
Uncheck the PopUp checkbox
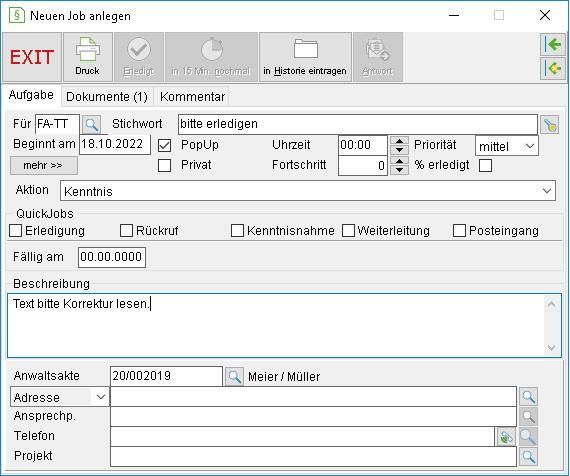coord(164,145)
